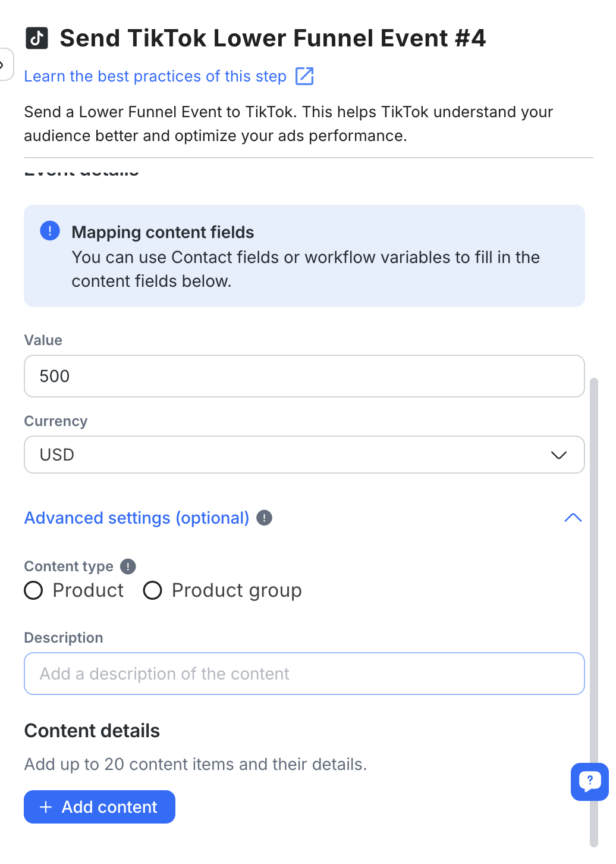Open the Currency USD dropdown

pos(291,455)
